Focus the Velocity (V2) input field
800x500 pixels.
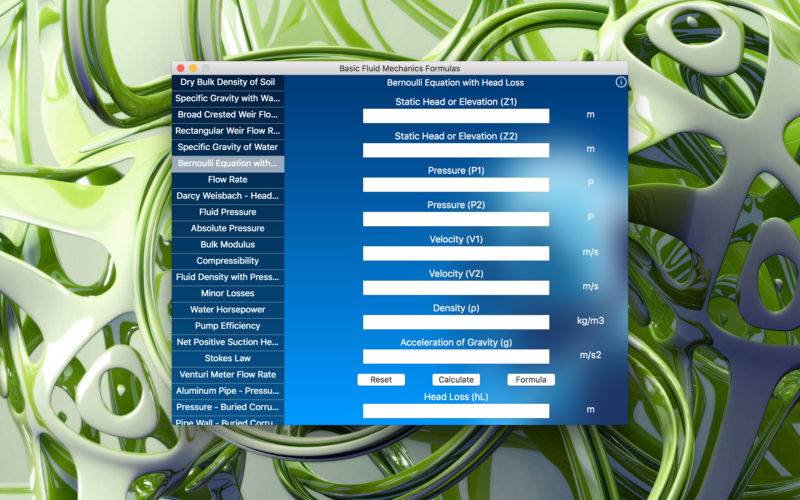[x=456, y=288]
